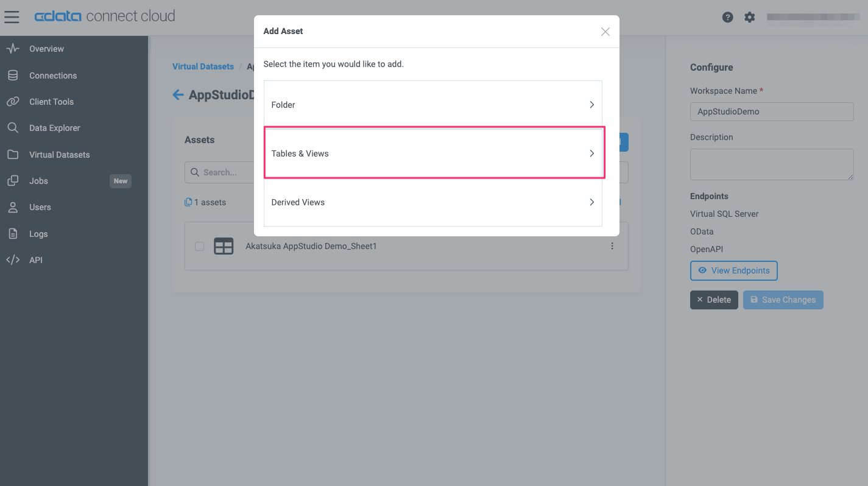The height and width of the screenshot is (486, 868).
Task: Click the Data Explorer magnifier icon
Action: 12,128
